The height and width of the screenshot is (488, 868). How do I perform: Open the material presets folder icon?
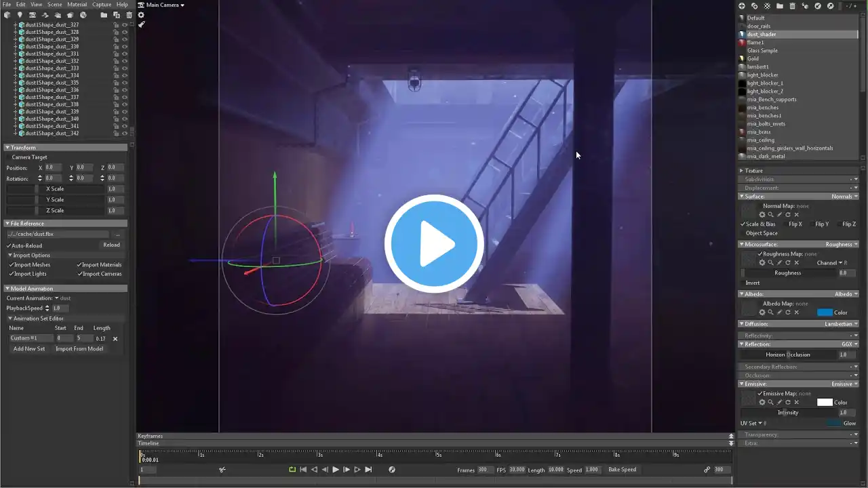click(780, 6)
